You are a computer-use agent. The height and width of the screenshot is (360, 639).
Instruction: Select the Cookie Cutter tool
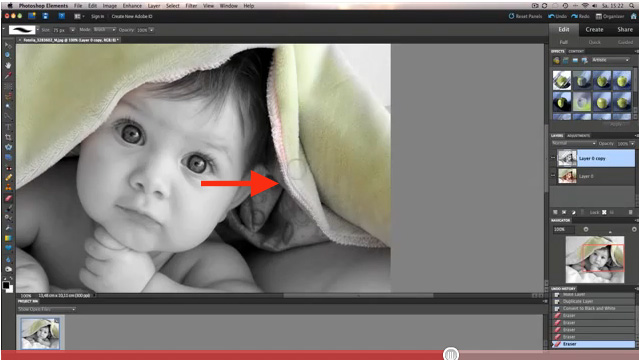[8, 147]
